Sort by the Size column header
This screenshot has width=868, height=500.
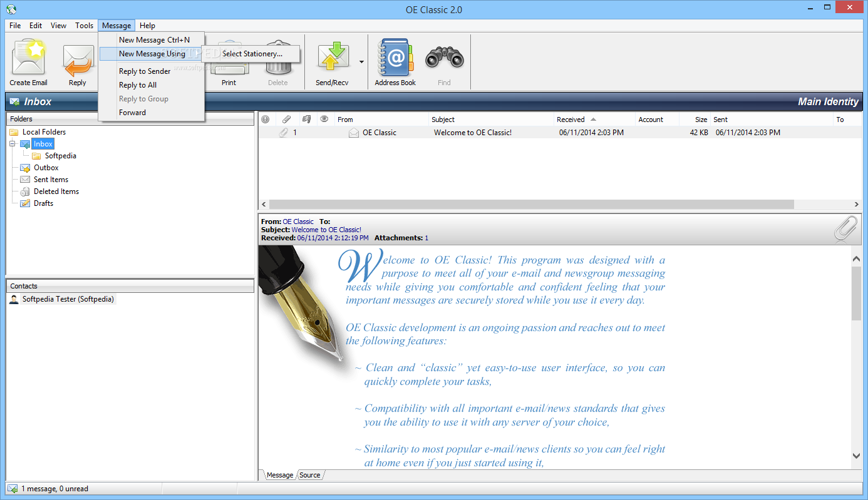(x=695, y=120)
